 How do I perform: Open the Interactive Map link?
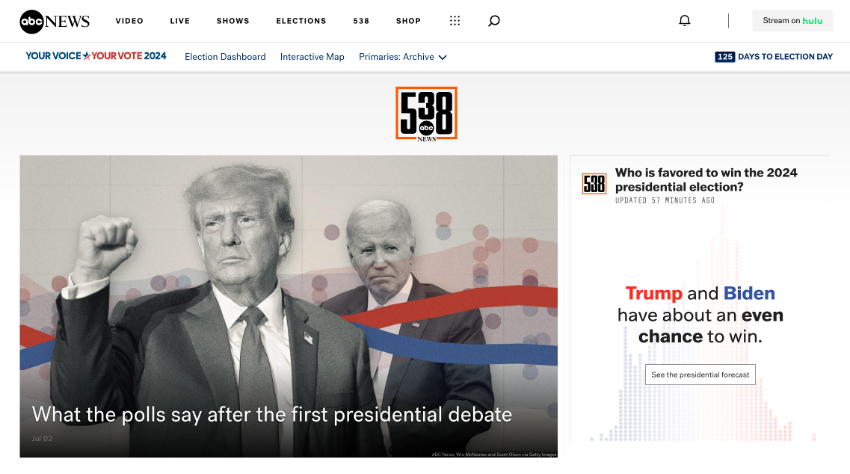[312, 56]
